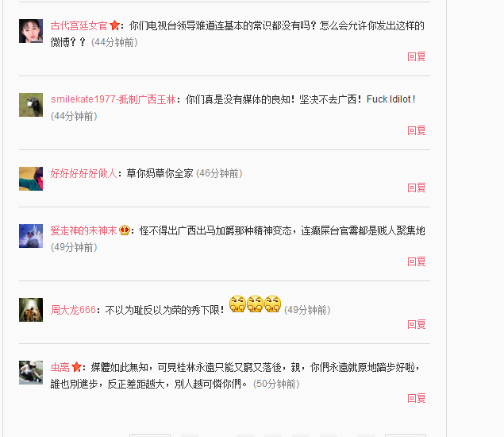Open the 周大龙666 username link

(73, 310)
